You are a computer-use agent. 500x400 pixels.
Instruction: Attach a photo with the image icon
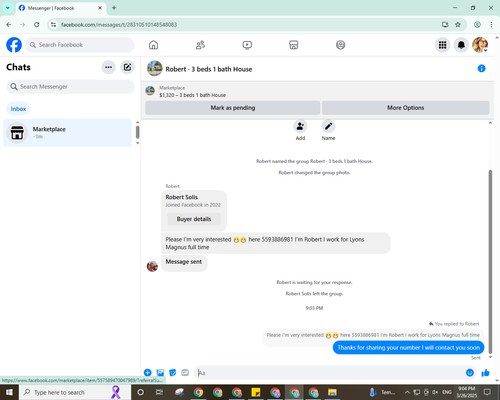160,373
